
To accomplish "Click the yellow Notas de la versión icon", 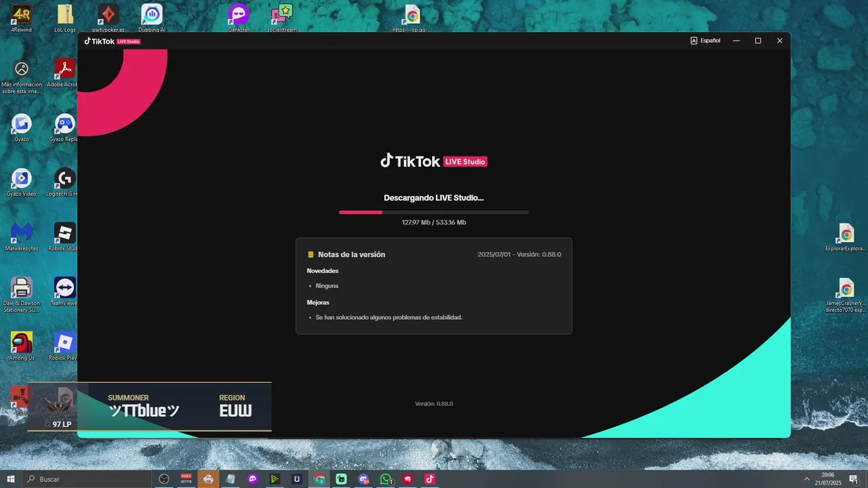I will click(311, 255).
